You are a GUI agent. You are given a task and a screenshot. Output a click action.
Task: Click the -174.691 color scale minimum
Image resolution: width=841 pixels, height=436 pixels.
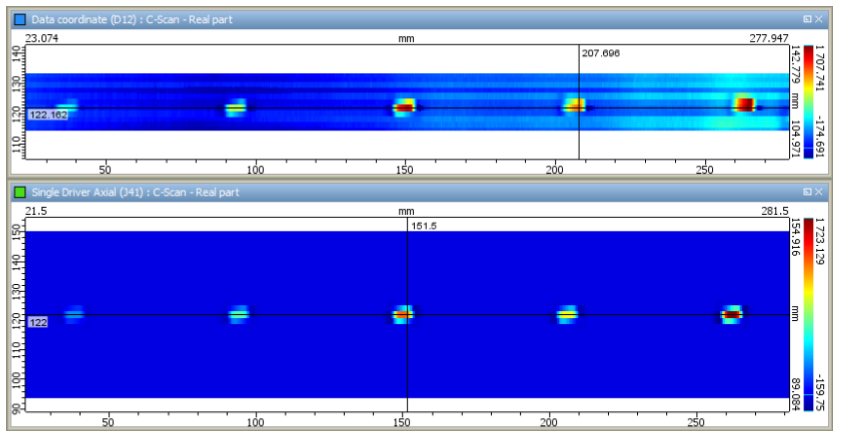820,136
